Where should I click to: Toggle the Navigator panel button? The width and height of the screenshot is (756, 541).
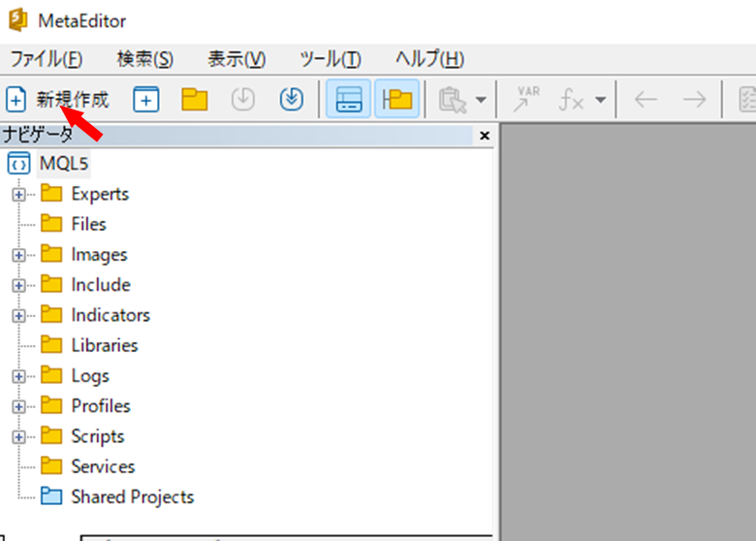click(x=396, y=99)
